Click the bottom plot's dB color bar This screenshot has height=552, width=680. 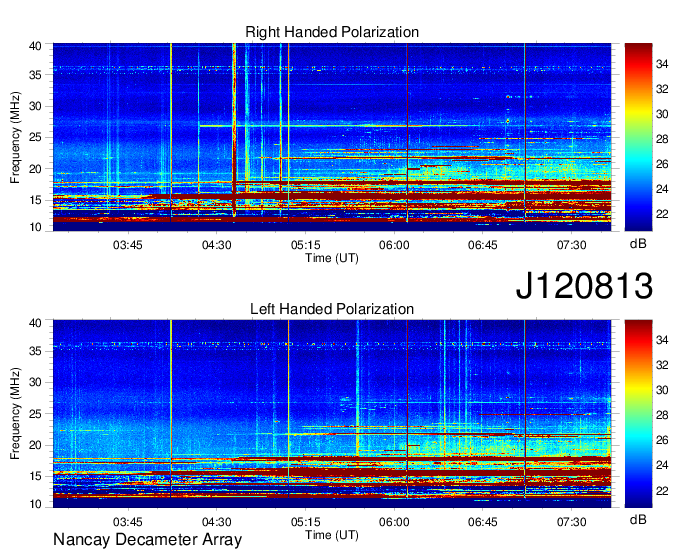click(638, 414)
